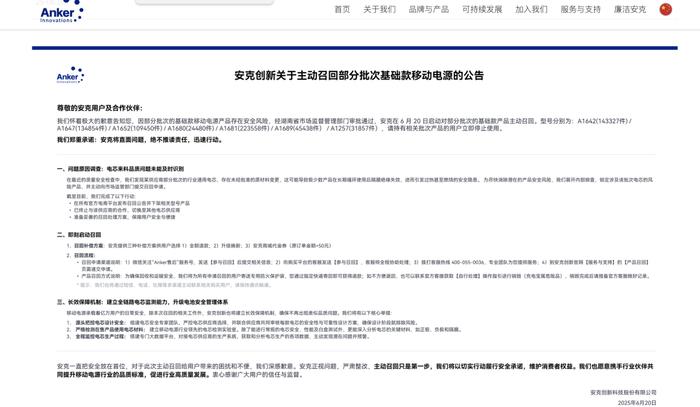The image size is (700, 407).
Task: Select the announcement title 安克创新关于主动召回部分批次基础款移动电源的公告
Action: click(x=359, y=75)
